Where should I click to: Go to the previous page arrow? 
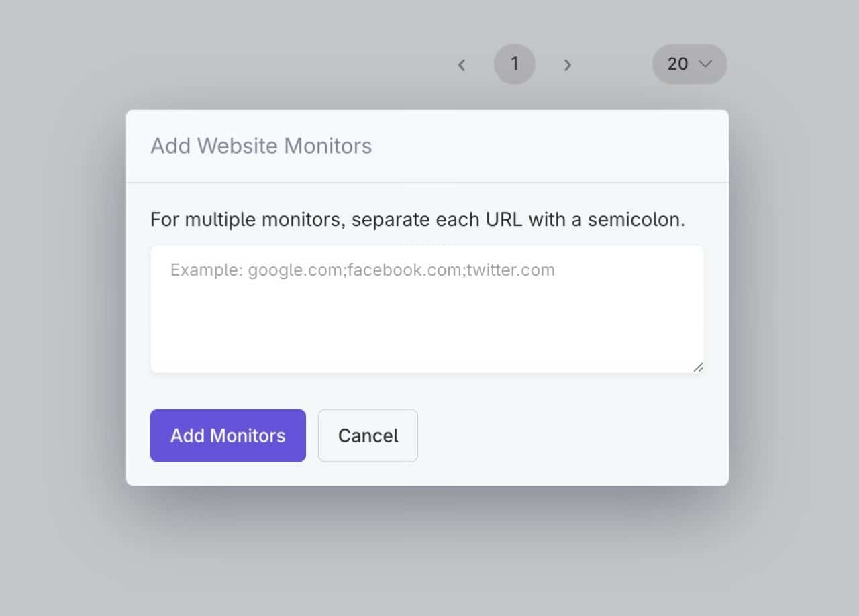pyautogui.click(x=462, y=65)
